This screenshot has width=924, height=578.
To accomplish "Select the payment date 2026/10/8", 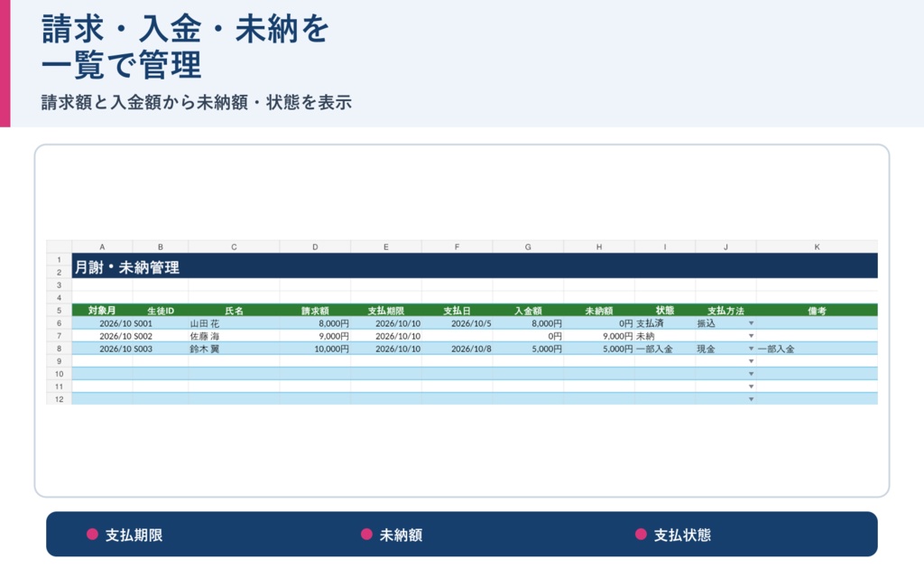I will coord(457,349).
